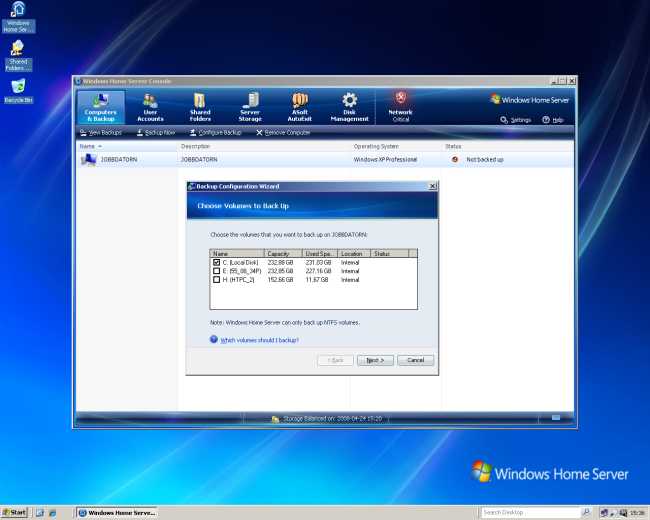Viewport: 650px width, 520px height.
Task: Click the wizard's volume Name column header
Action: click(237, 253)
